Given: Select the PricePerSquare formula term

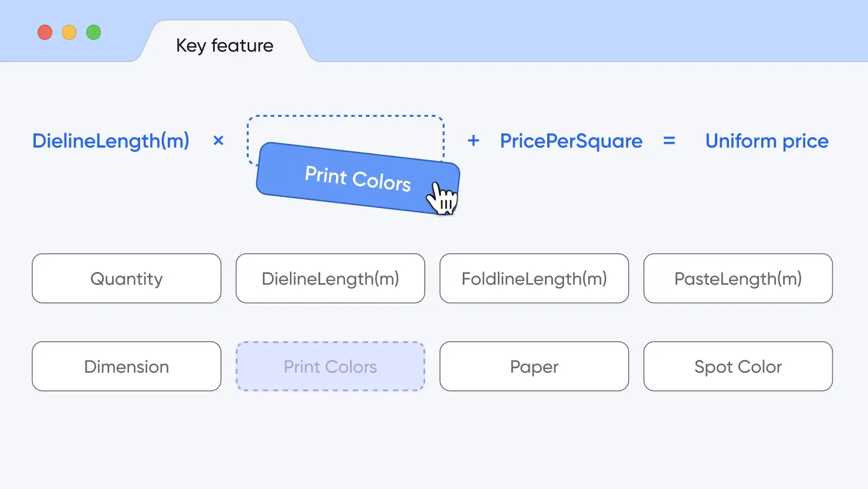Looking at the screenshot, I should pyautogui.click(x=571, y=141).
